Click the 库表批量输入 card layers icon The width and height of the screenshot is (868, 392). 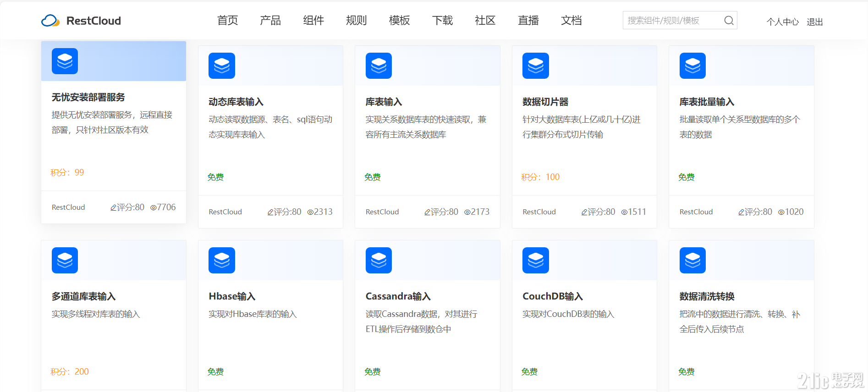pos(692,65)
